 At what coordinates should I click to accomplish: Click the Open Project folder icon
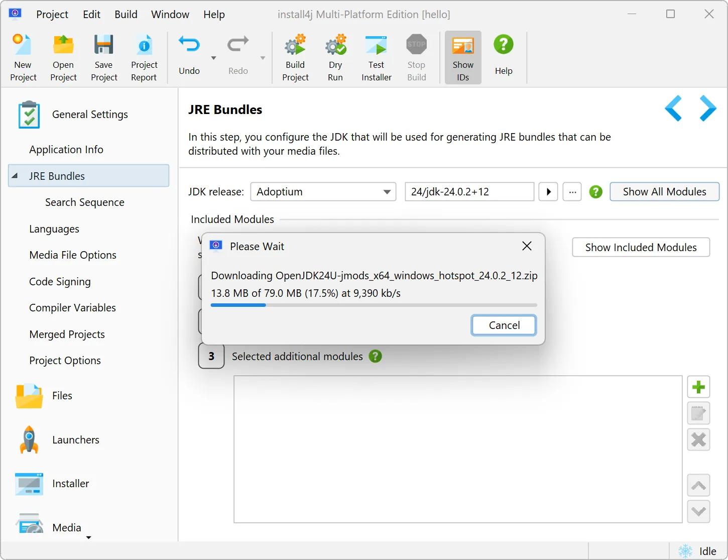click(x=63, y=45)
